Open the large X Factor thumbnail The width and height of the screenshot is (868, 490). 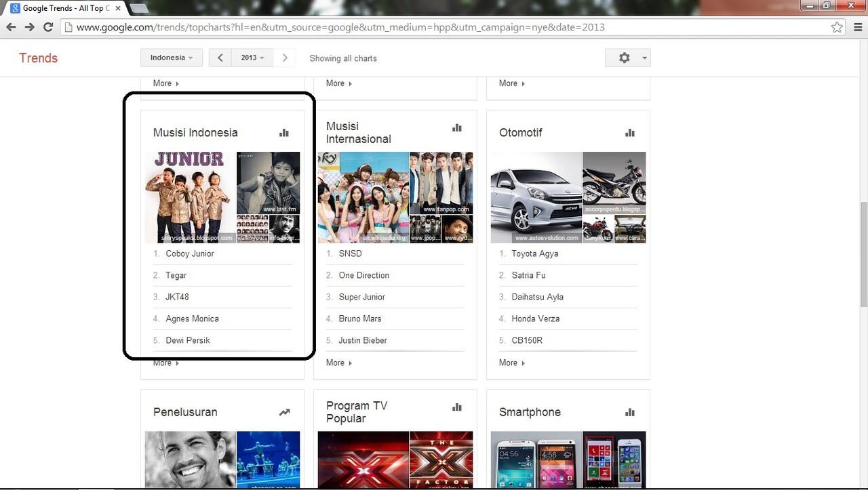[x=363, y=460]
